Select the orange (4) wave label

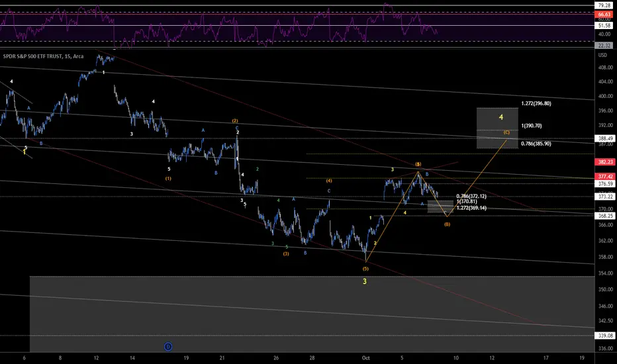pyautogui.click(x=329, y=181)
